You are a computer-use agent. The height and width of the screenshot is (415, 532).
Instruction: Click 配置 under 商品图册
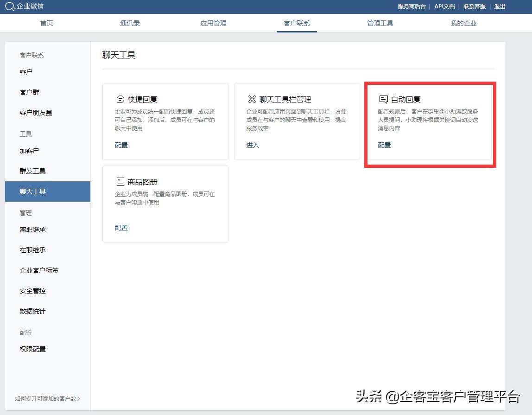point(121,227)
